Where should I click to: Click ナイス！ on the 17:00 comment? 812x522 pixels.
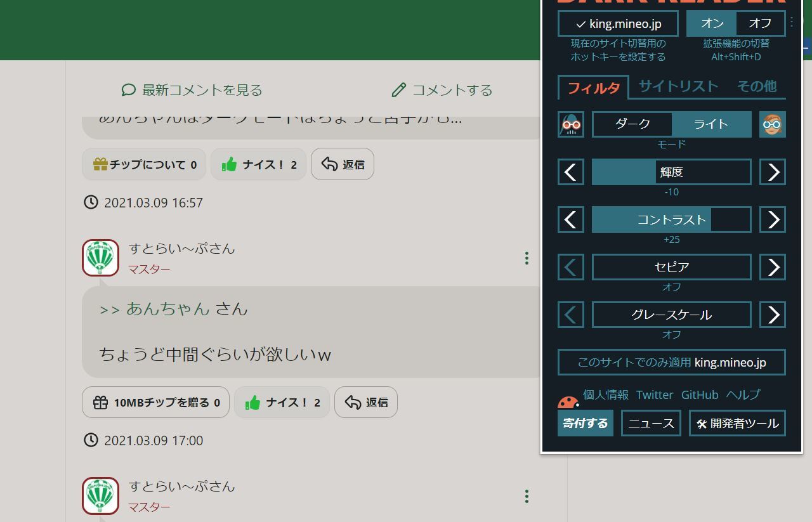click(282, 402)
